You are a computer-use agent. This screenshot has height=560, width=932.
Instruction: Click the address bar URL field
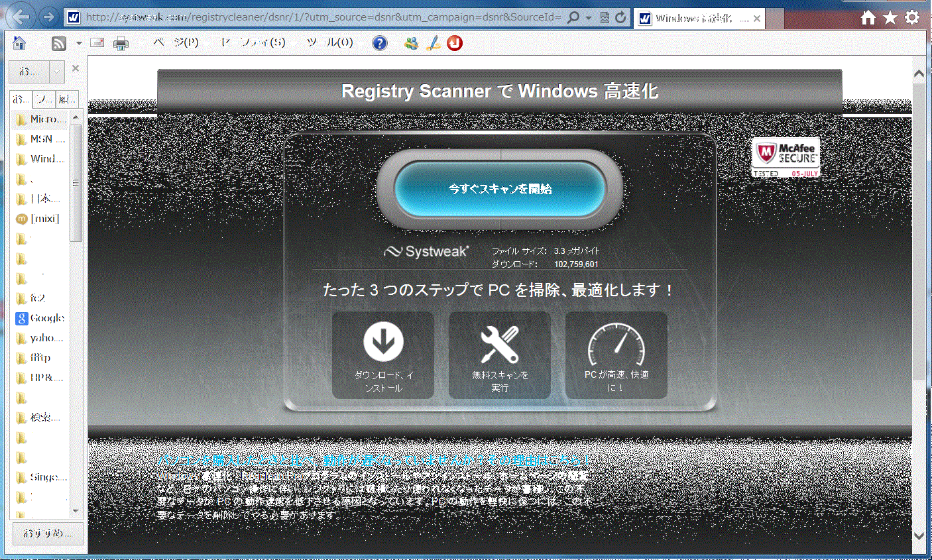[323, 17]
